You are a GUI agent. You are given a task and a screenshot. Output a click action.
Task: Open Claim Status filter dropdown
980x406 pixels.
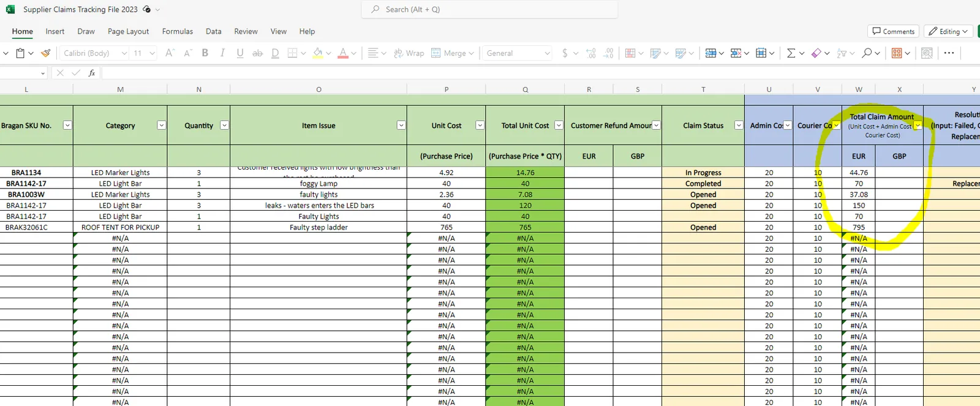739,125
